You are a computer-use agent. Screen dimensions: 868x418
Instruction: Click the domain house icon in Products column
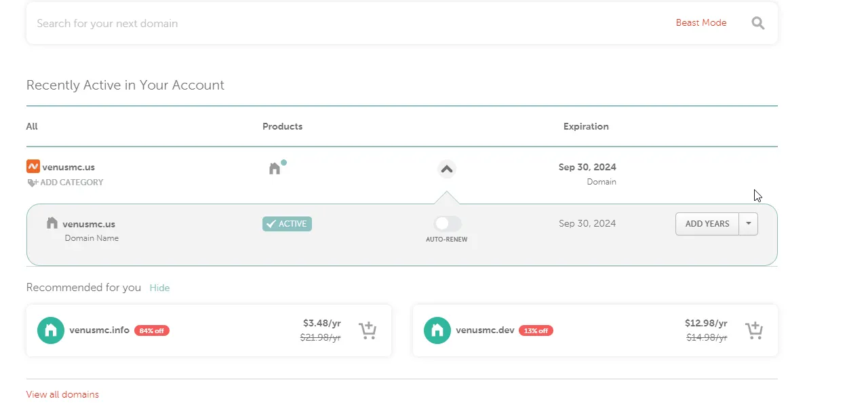click(275, 168)
